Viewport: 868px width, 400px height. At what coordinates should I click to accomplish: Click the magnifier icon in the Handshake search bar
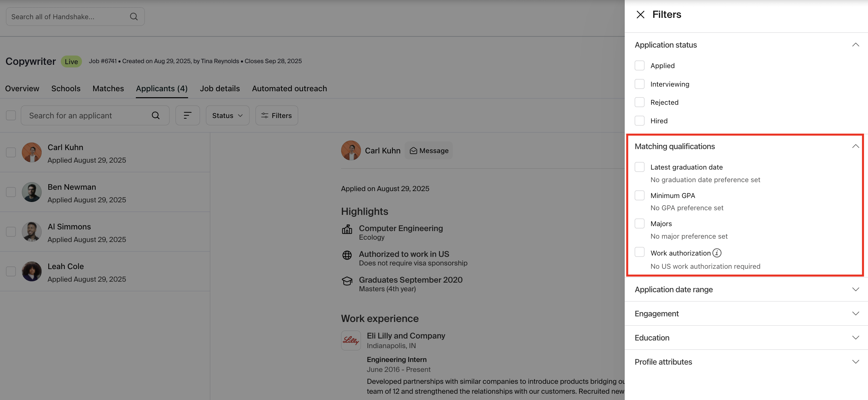coord(134,17)
